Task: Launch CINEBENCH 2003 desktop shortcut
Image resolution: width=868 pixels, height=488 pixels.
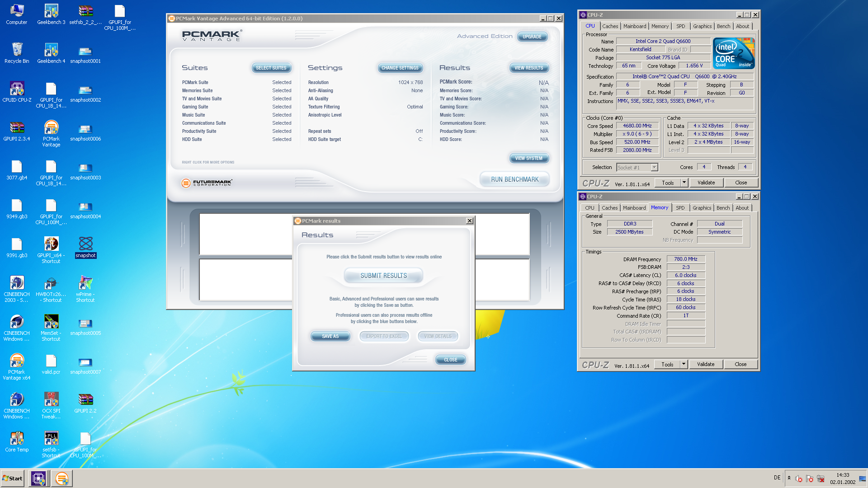Action: tap(17, 289)
